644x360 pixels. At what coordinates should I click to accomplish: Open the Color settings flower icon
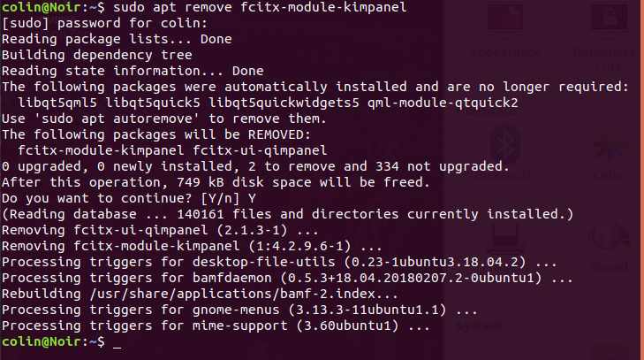pyautogui.click(x=610, y=146)
